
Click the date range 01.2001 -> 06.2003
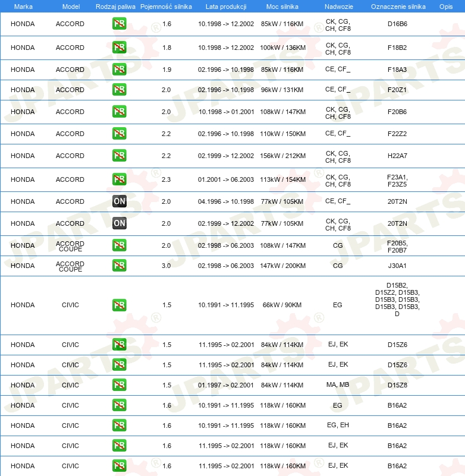(226, 179)
